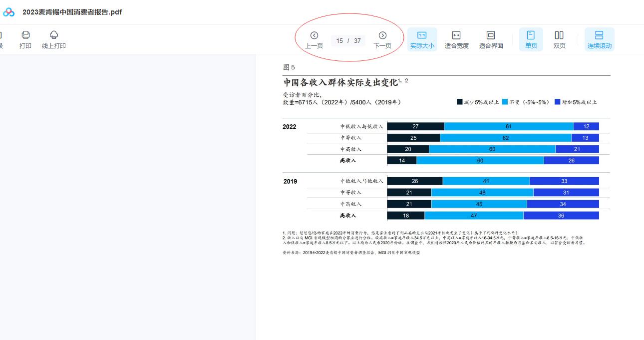The height and width of the screenshot is (340, 644).
Task: Advance to next page with 下一页 arrow
Action: (382, 35)
